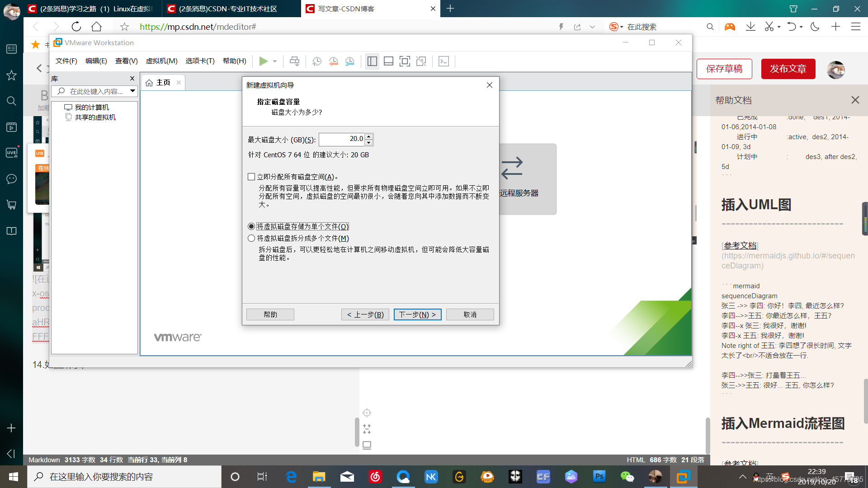Viewport: 868px width, 488px height.
Task: Open the browser hamburger menu icon
Action: [x=855, y=27]
